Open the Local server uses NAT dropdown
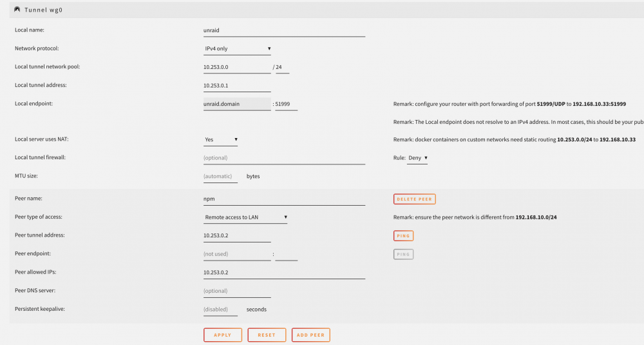Screen dimensions: 644x345 (221, 140)
